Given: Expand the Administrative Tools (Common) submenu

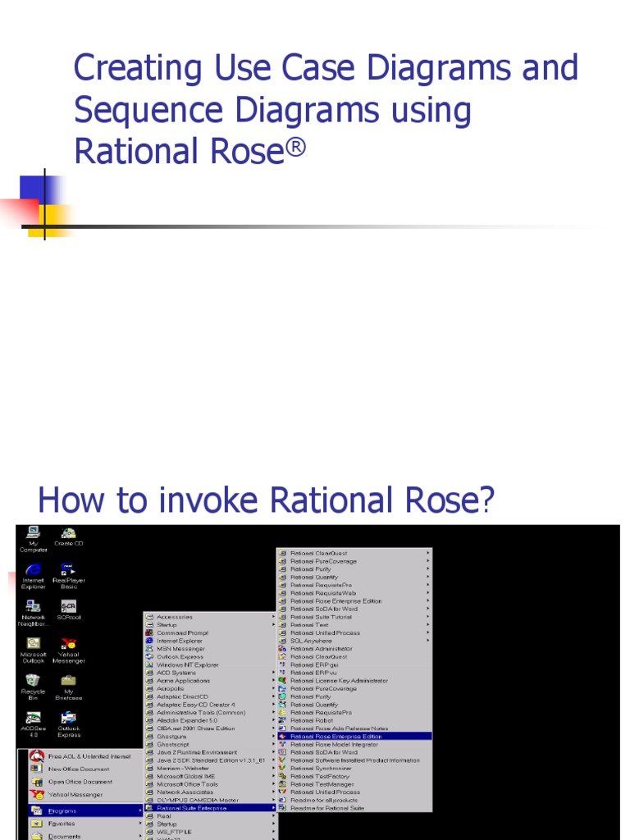Looking at the screenshot, I should click(x=209, y=713).
